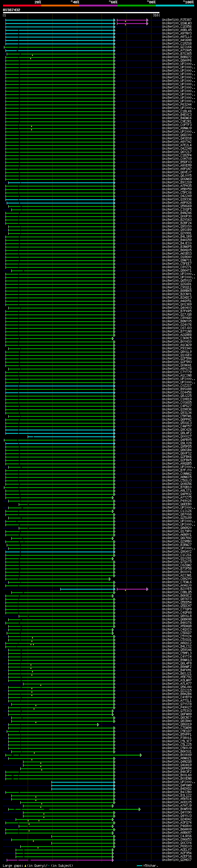
Task: Select UniRef100_C4QP68 label
Action: (x=176, y=612)
